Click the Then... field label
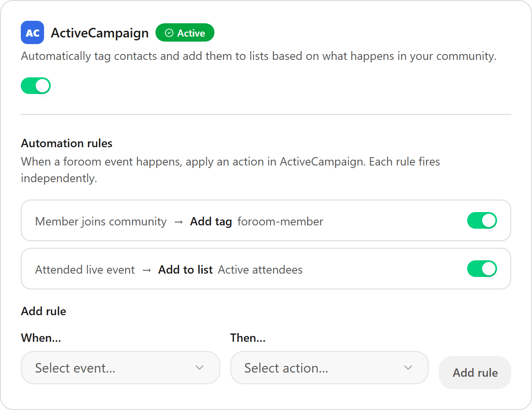Viewport: 532px width, 410px height. coord(248,338)
